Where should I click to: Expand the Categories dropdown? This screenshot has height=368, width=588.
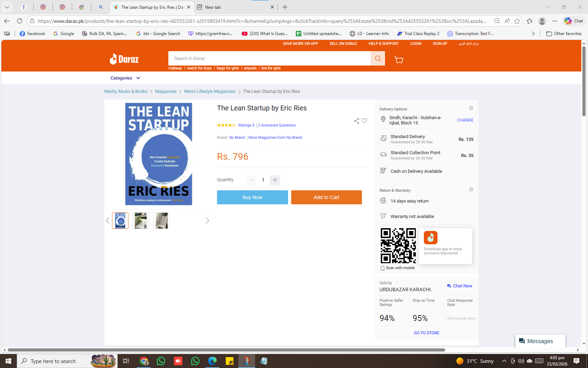(125, 78)
